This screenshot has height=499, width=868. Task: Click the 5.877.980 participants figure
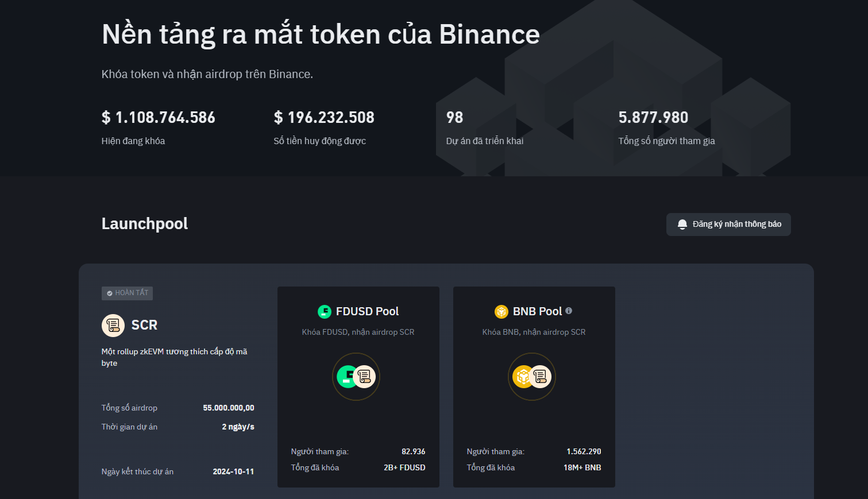[653, 118]
